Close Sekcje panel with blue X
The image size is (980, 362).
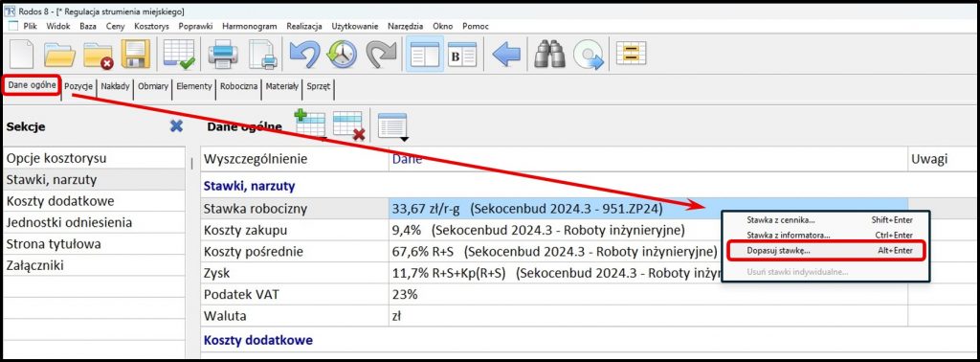(x=177, y=126)
